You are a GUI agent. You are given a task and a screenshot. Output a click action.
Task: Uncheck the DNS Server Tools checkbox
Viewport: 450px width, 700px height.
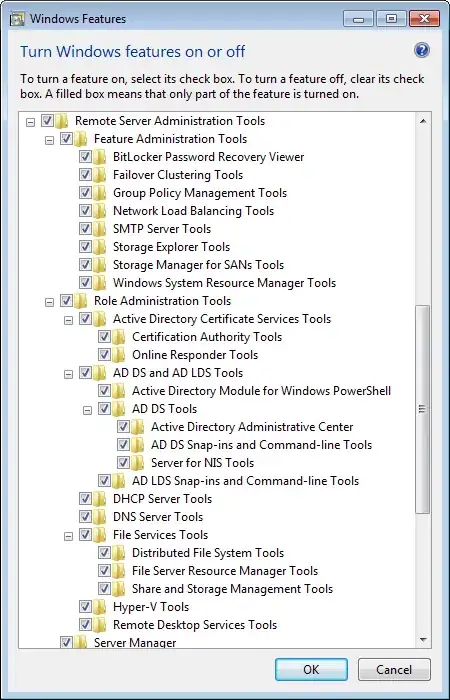pyautogui.click(x=85, y=517)
